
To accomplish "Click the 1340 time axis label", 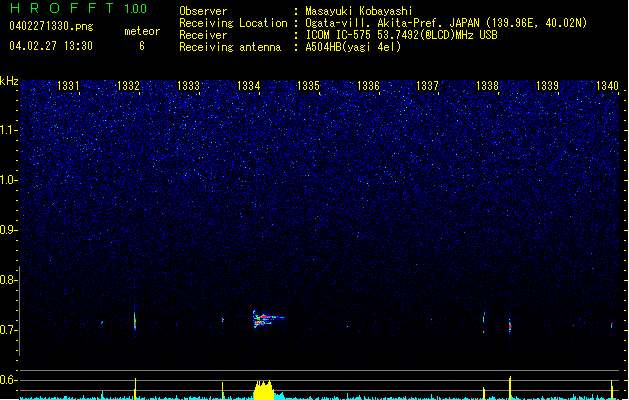I will (x=607, y=85).
